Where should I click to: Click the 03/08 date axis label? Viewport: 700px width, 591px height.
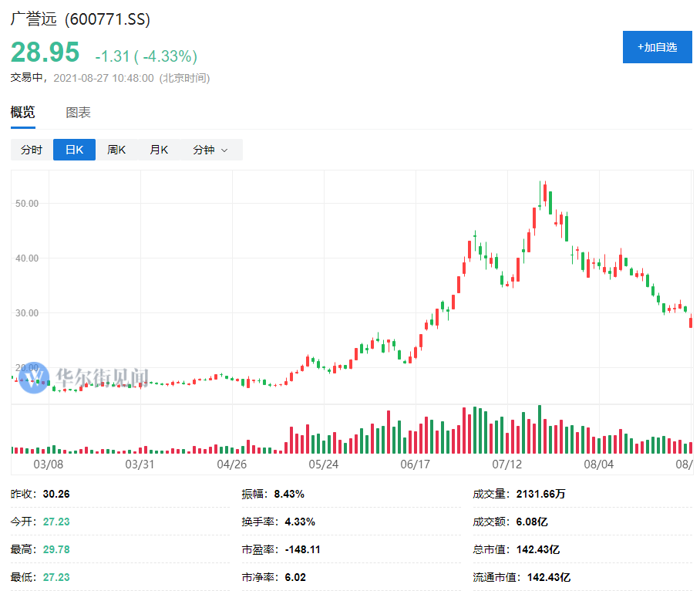click(49, 464)
